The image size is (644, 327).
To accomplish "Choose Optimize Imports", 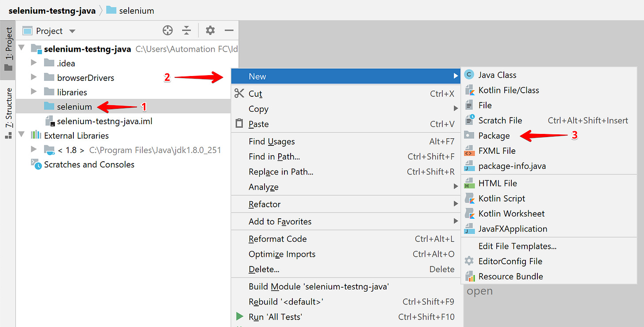I will (346, 254).
